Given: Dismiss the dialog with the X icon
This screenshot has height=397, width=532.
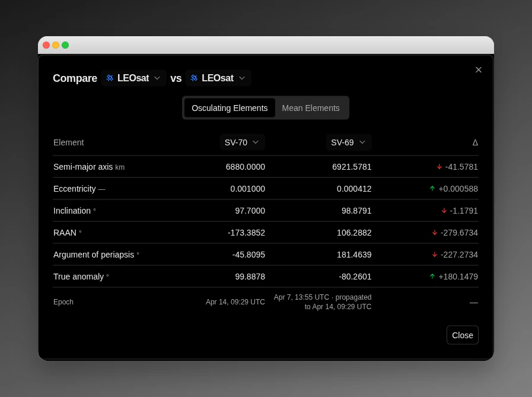Looking at the screenshot, I should 479,69.
